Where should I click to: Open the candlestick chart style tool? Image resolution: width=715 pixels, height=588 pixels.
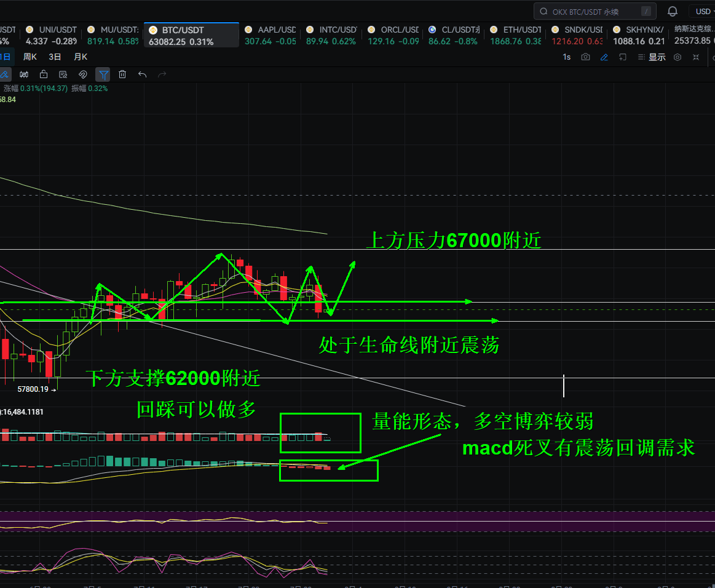coord(24,74)
